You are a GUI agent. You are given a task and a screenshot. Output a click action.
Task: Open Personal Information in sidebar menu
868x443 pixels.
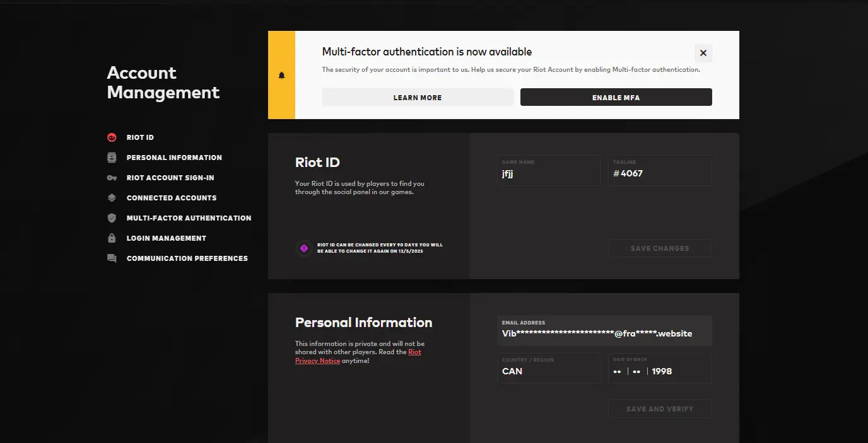click(174, 158)
